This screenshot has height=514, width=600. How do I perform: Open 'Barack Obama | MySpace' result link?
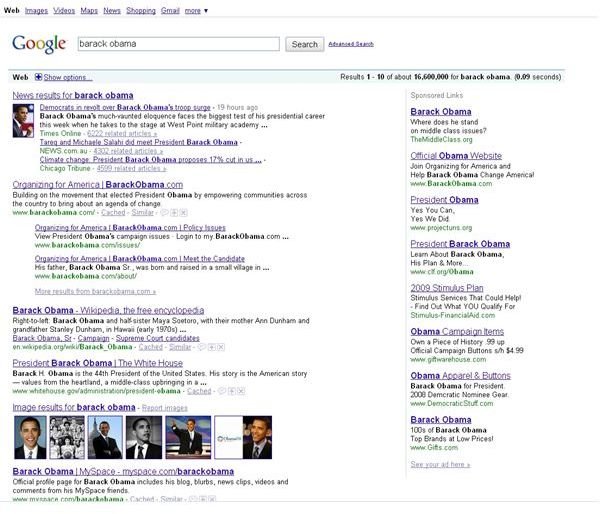click(x=123, y=472)
